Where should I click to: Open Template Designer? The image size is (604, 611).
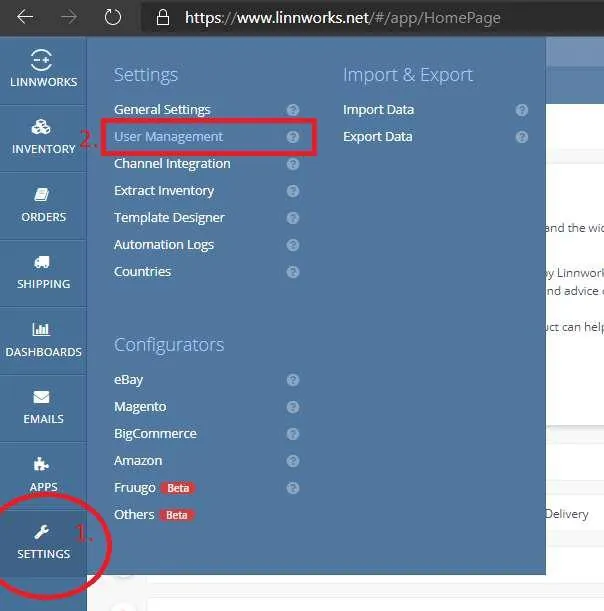(169, 218)
